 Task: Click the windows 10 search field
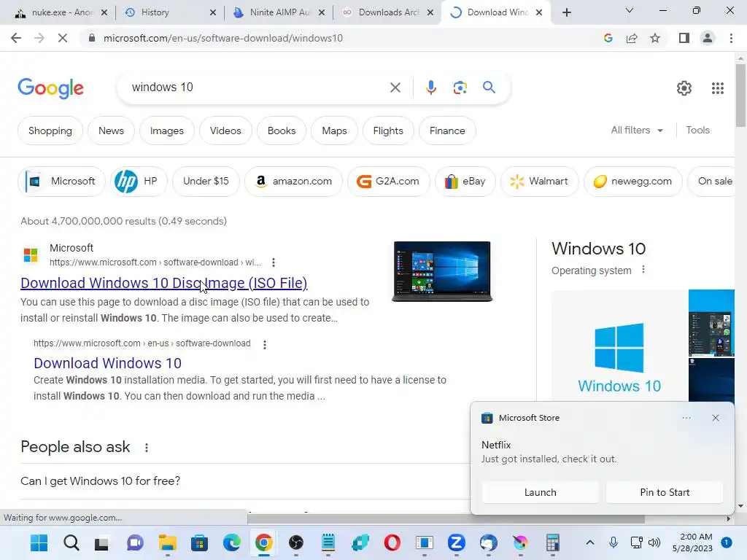258,87
